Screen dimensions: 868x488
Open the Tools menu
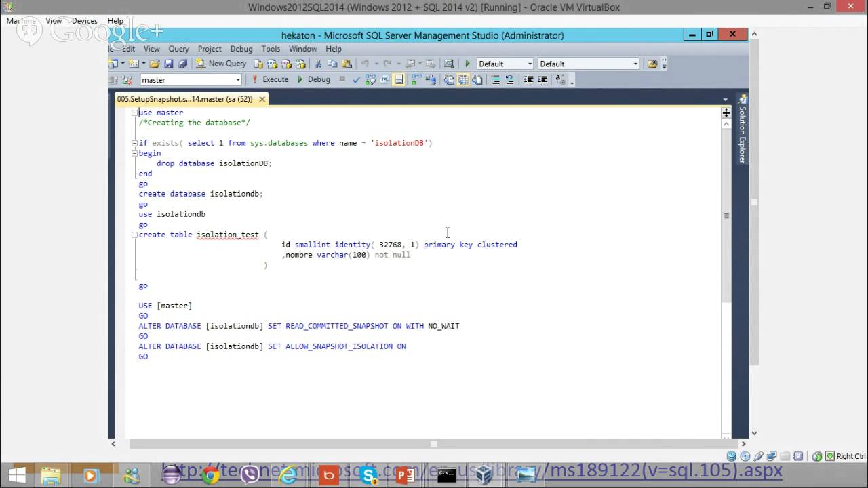[x=271, y=49]
